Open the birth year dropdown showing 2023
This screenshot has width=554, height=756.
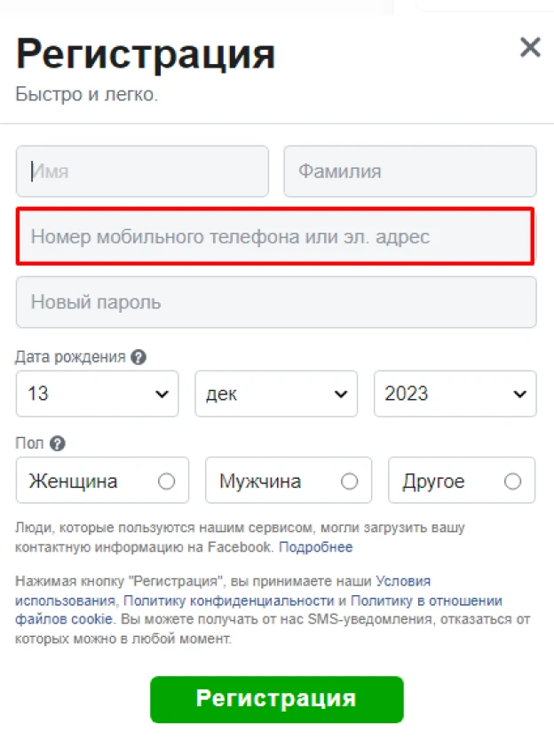[455, 394]
